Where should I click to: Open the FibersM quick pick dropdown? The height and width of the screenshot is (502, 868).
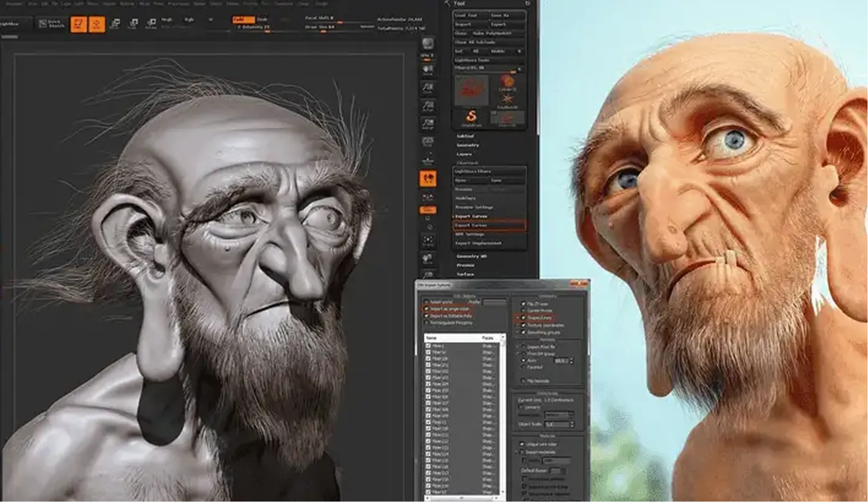519,68
